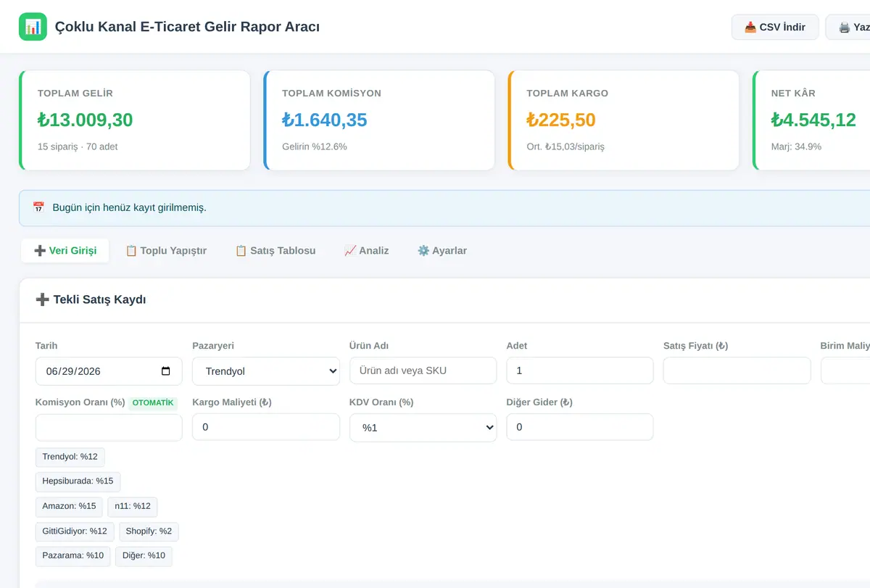
Task: Select the n11 %12 commission chip
Action: pyautogui.click(x=133, y=506)
